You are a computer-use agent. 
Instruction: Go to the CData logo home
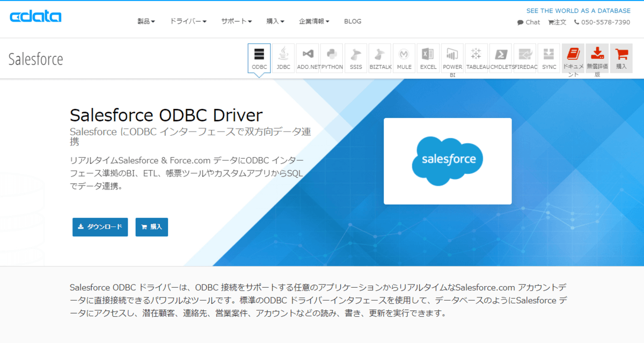pos(35,17)
